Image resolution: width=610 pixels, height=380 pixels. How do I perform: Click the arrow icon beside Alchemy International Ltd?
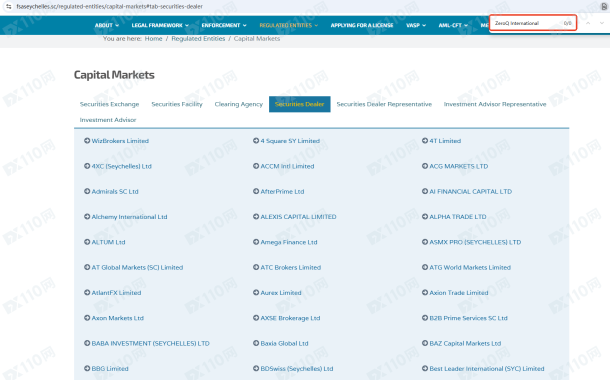point(87,216)
